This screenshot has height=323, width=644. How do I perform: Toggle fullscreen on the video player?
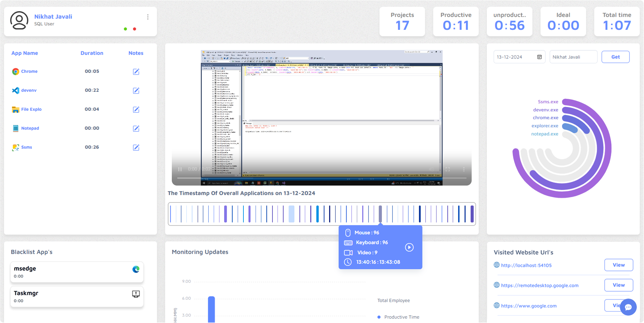pyautogui.click(x=447, y=169)
